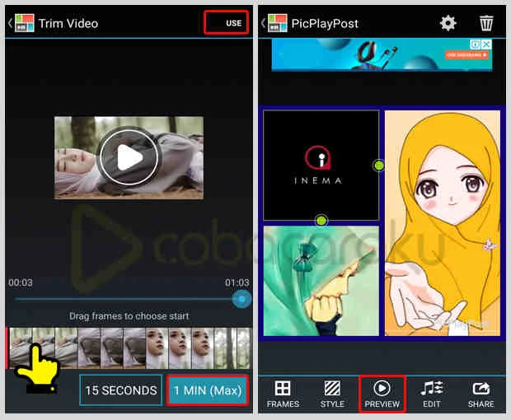Viewport: 511px width, 420px height.
Task: Open the ad info icon on banner
Action: 476,44
